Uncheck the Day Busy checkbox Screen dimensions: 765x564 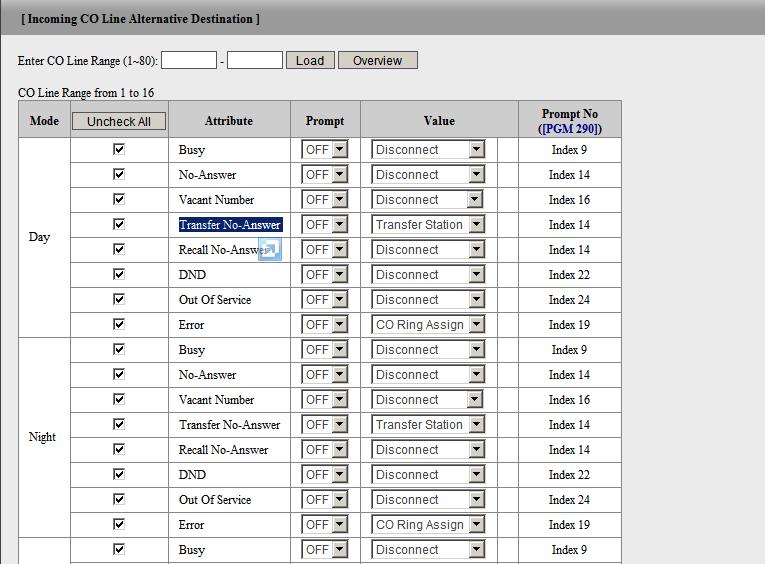tap(119, 149)
